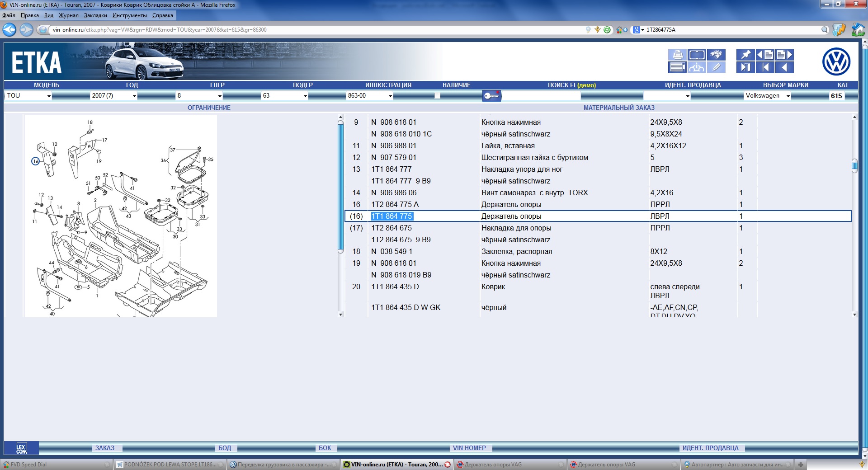
Task: Click the Volkswagen logo
Action: (836, 62)
